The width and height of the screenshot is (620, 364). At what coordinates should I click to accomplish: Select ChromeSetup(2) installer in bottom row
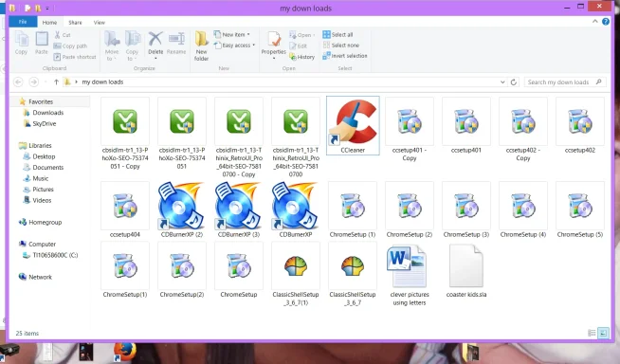(182, 266)
